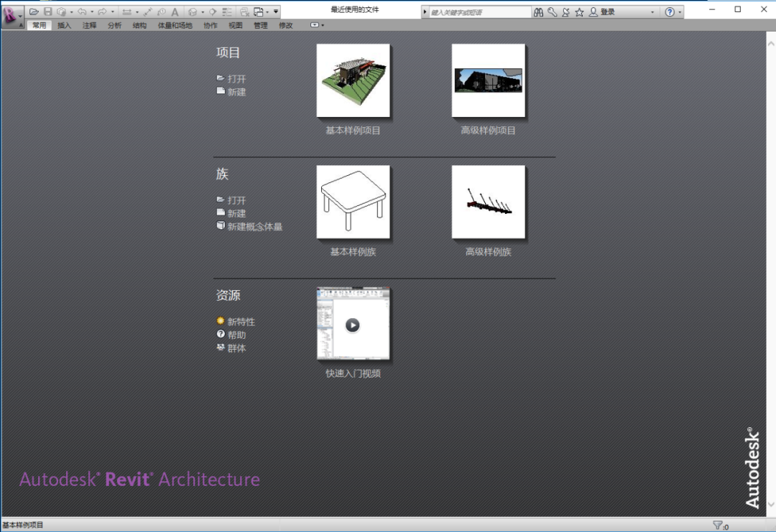
Task: Click the binoculars search icon
Action: click(538, 12)
